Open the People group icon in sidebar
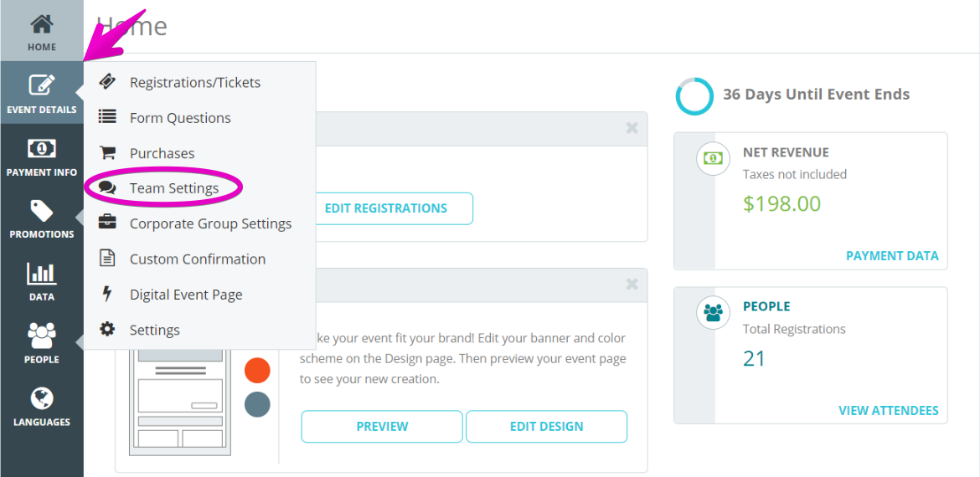 click(41, 336)
